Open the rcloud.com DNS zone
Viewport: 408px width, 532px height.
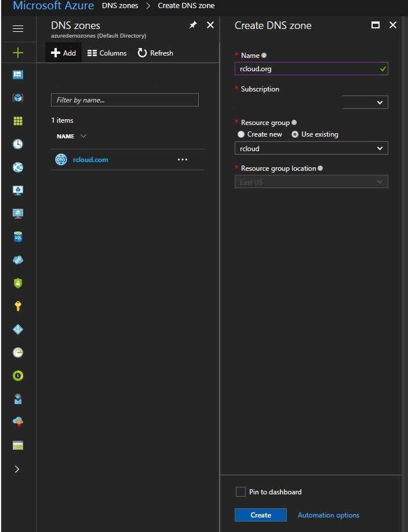coord(90,159)
